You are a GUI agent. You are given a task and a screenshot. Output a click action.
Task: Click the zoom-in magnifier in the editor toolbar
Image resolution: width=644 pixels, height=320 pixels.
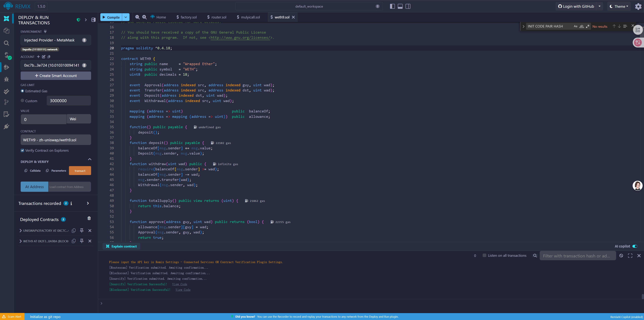tap(144, 17)
